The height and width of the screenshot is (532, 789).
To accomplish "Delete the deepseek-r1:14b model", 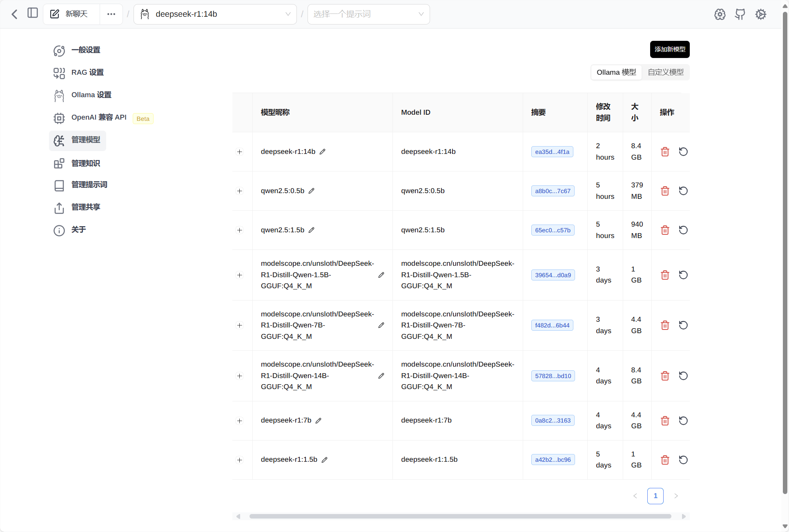I will [x=665, y=152].
